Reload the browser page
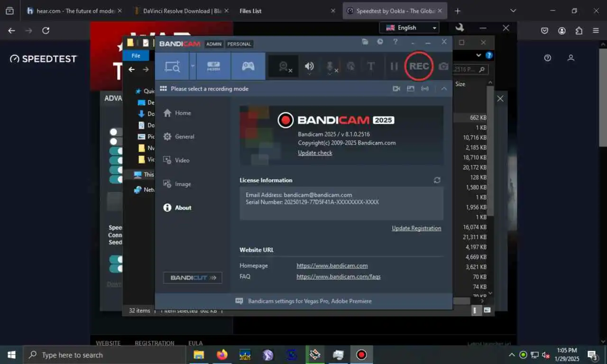 point(46,30)
